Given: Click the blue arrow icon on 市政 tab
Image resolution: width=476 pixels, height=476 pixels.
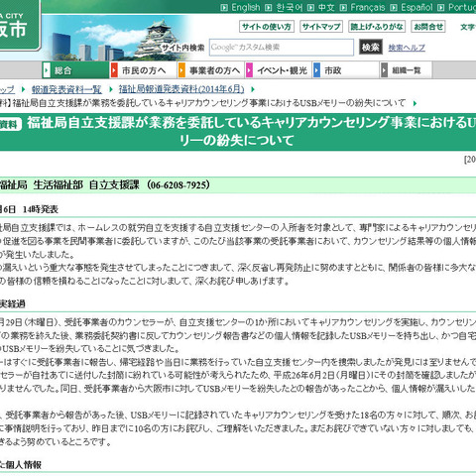Looking at the screenshot, I should coord(316,70).
